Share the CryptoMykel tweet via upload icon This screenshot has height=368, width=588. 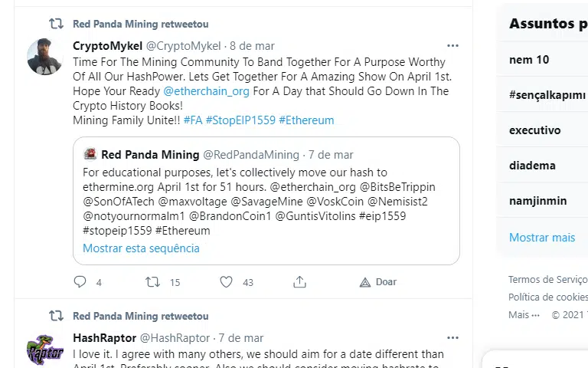click(x=299, y=281)
